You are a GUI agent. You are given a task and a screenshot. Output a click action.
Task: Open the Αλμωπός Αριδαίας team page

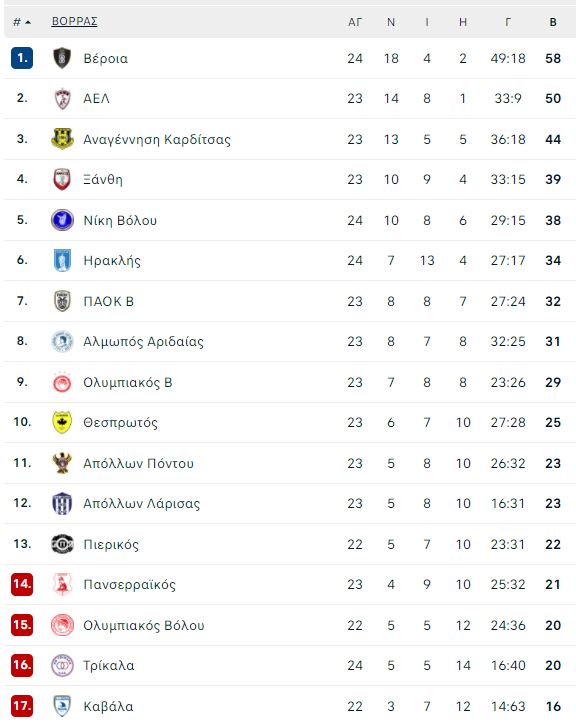pos(143,342)
